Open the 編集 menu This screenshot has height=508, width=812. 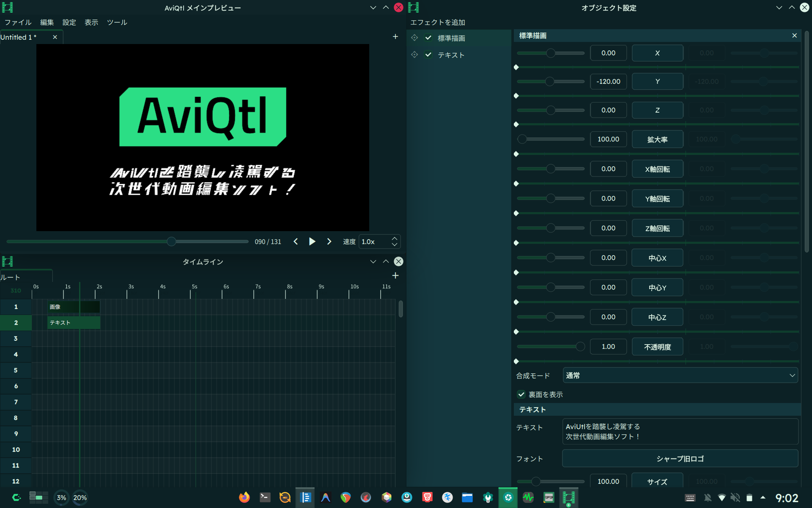47,22
